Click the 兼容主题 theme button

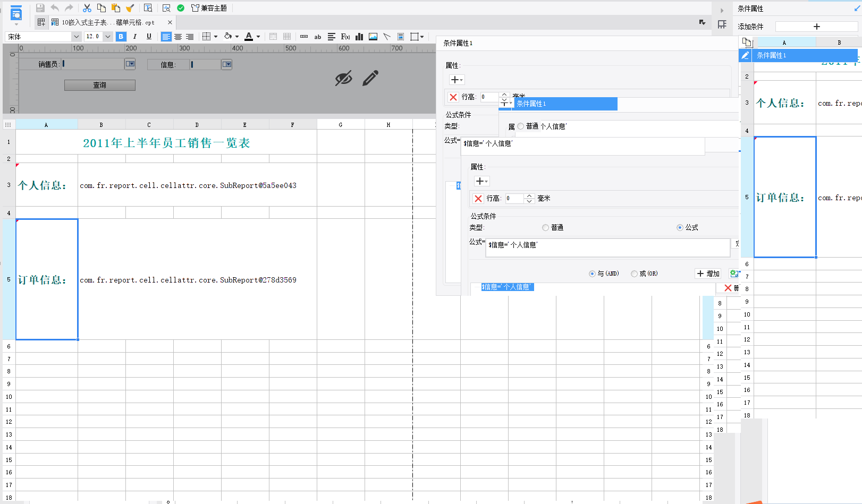[x=209, y=8]
